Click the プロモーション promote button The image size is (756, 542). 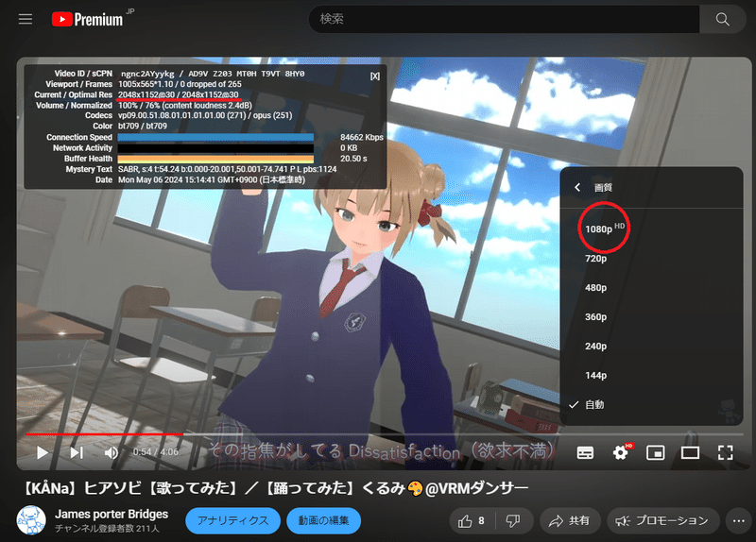click(663, 521)
